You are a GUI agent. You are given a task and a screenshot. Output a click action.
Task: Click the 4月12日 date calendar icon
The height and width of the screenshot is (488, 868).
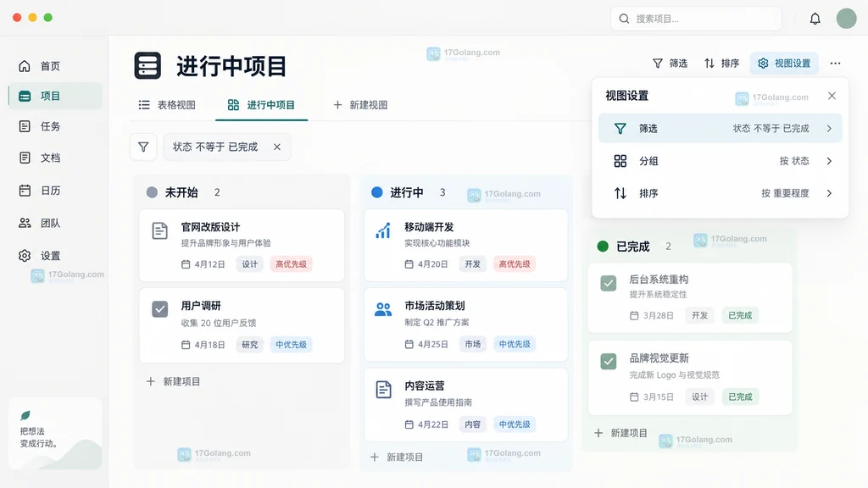[x=186, y=264]
